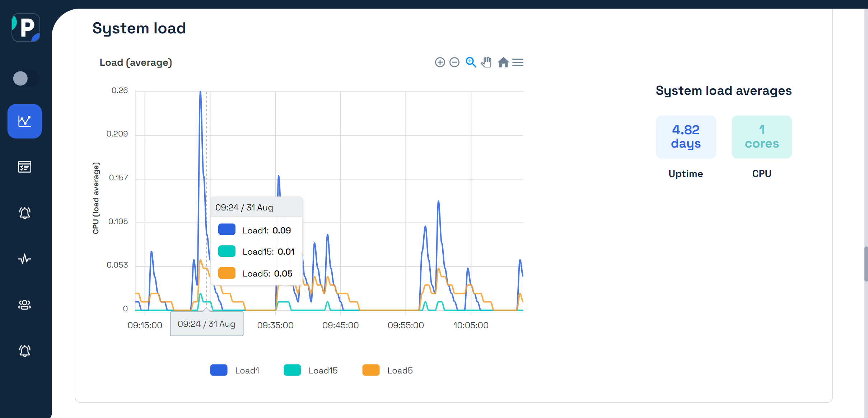Viewport: 868px width, 418px height.
Task: Click the Uptime label
Action: coord(686,174)
